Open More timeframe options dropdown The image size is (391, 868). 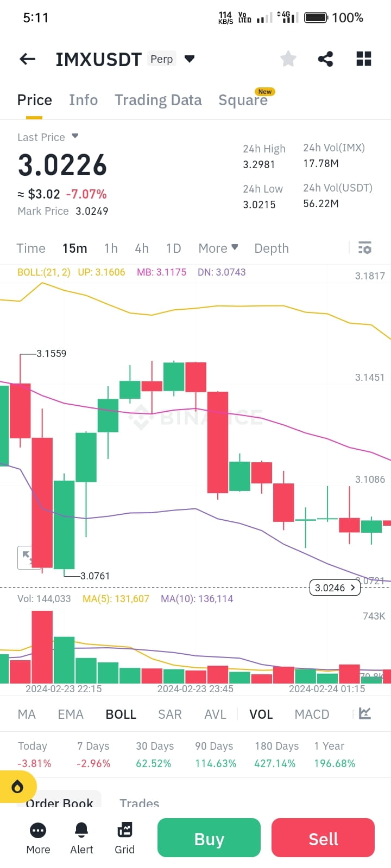pyautogui.click(x=218, y=248)
